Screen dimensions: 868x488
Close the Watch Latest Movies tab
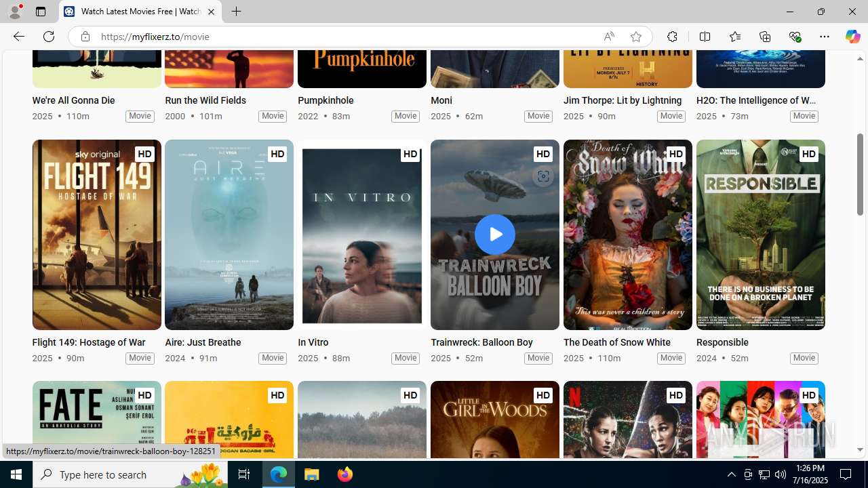coord(211,12)
